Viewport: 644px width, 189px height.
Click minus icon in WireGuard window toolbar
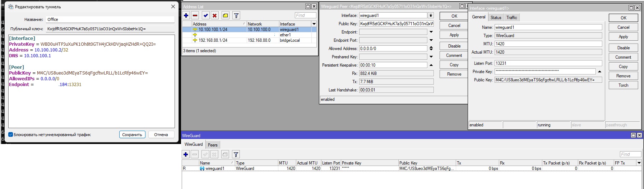point(195,154)
